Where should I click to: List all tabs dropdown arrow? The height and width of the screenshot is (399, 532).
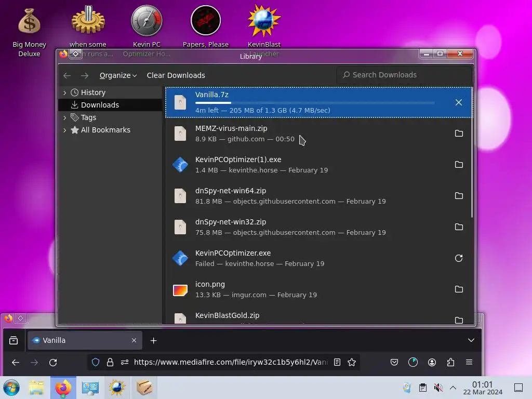click(471, 340)
